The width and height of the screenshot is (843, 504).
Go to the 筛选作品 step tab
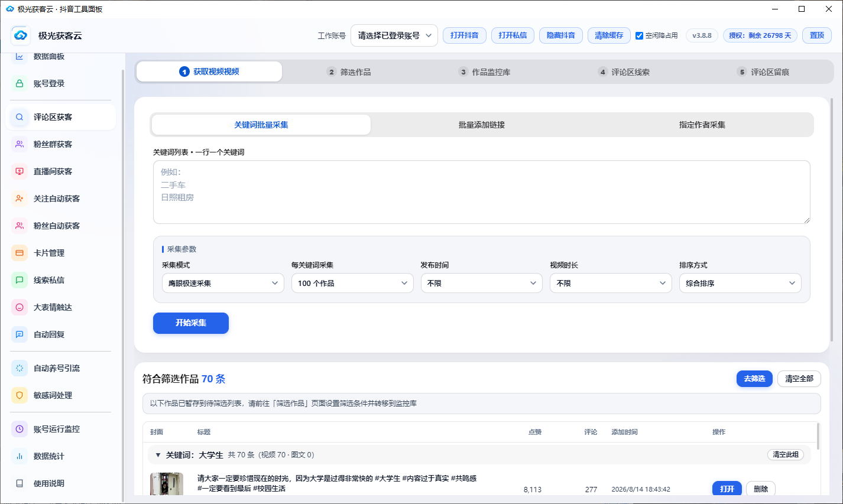click(x=349, y=72)
